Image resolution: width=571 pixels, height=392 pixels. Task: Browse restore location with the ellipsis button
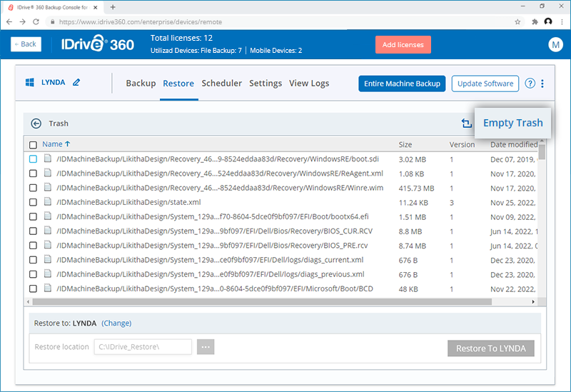click(206, 347)
